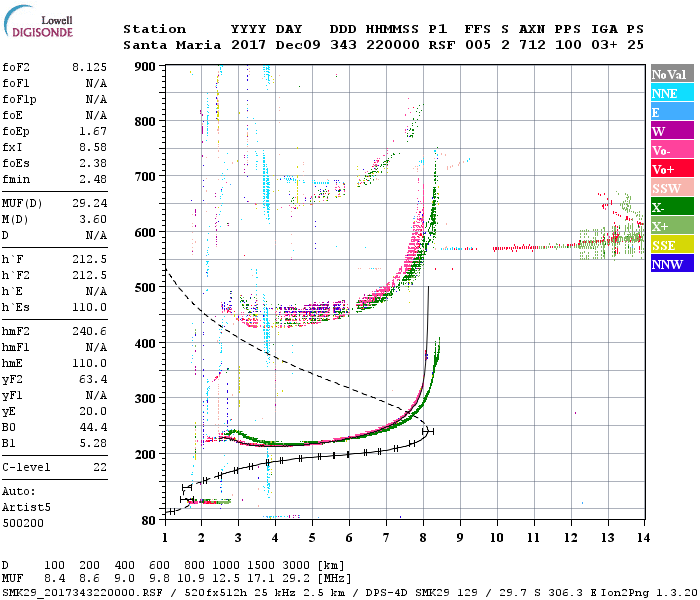700x600 pixels.
Task: Click the Santa Maria station name
Action: tap(172, 45)
